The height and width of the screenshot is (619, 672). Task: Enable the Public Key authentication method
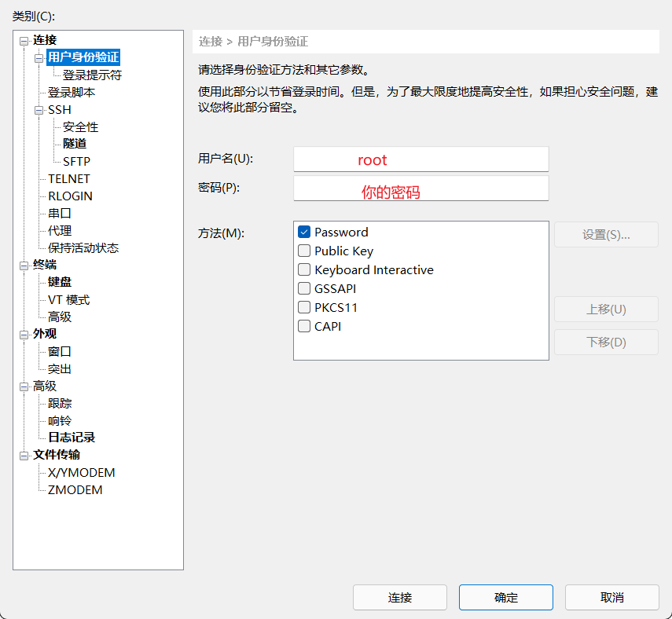coord(305,251)
